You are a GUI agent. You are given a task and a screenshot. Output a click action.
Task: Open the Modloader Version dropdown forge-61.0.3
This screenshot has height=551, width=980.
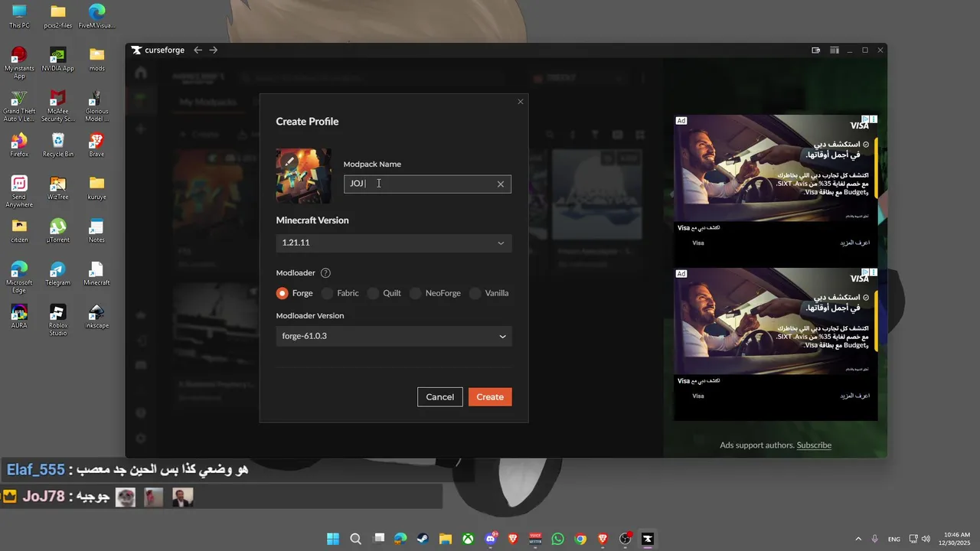394,336
